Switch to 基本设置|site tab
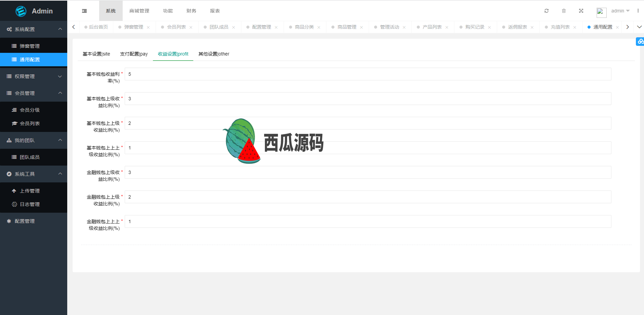The height and width of the screenshot is (315, 644). tap(96, 54)
